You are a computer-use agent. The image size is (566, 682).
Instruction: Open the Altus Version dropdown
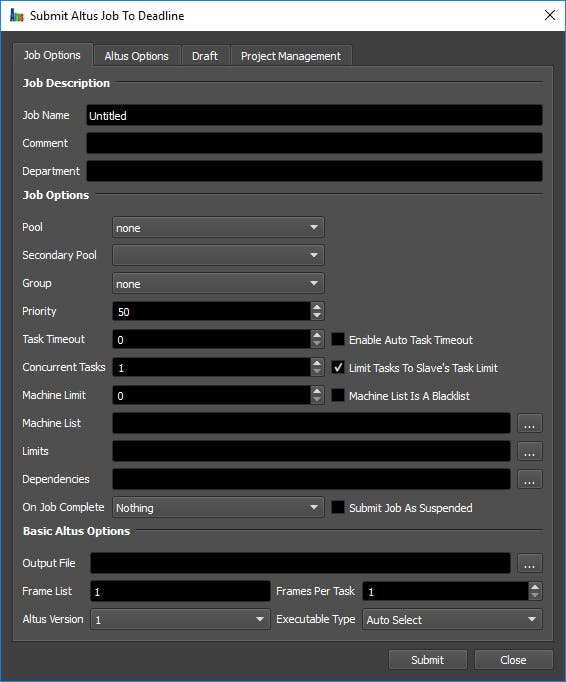[180, 619]
